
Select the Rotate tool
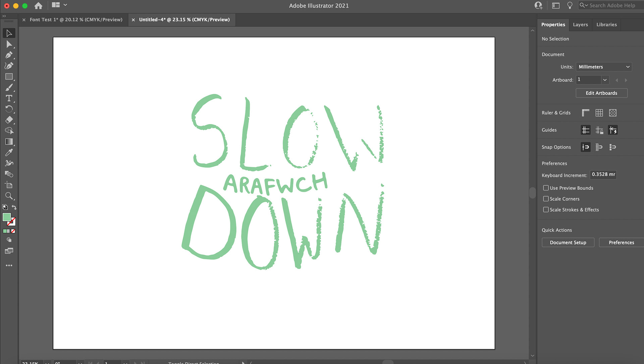click(x=9, y=109)
